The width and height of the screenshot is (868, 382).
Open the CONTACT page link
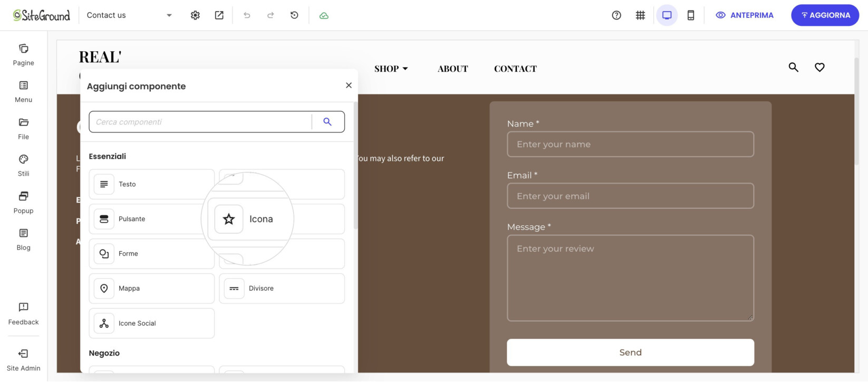[515, 69]
